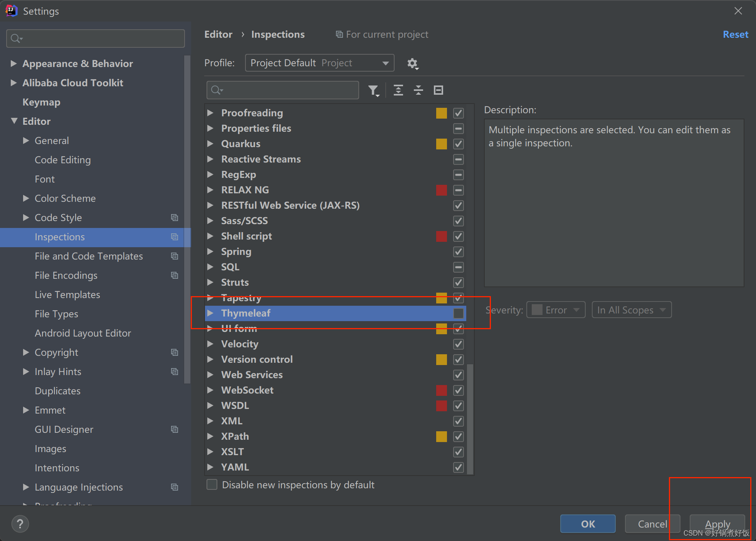This screenshot has height=541, width=756.
Task: Click the project-level icon beside Code Style
Action: (x=175, y=218)
